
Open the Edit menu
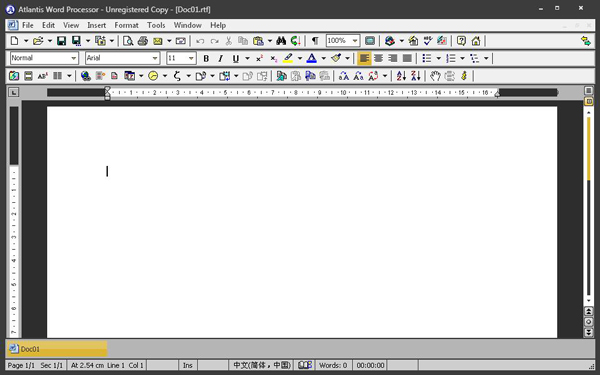[x=48, y=25]
